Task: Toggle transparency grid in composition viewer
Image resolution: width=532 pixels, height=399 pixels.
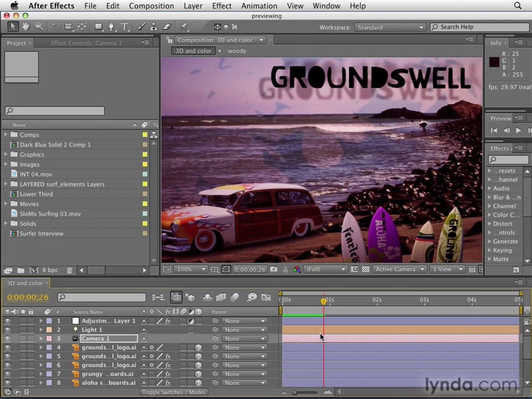Action: tap(365, 269)
